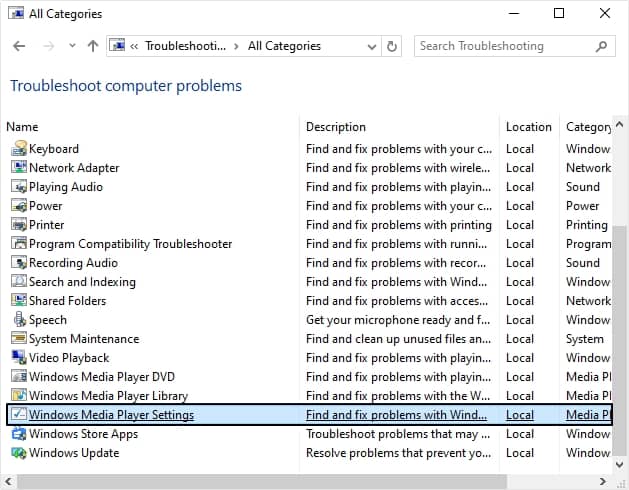This screenshot has height=490, width=629.
Task: Open Program Compatibility Troubleshooter
Action: (x=130, y=244)
